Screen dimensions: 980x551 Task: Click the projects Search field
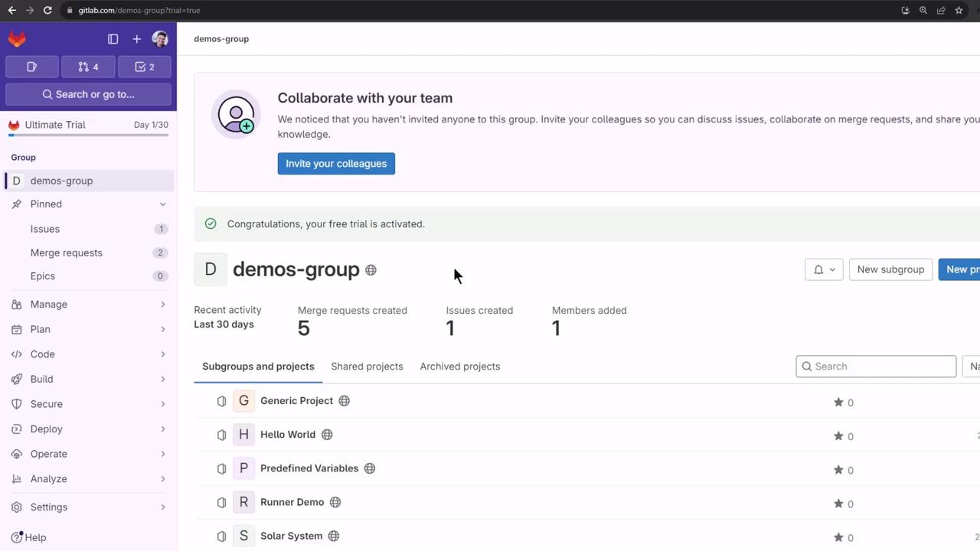pyautogui.click(x=876, y=367)
